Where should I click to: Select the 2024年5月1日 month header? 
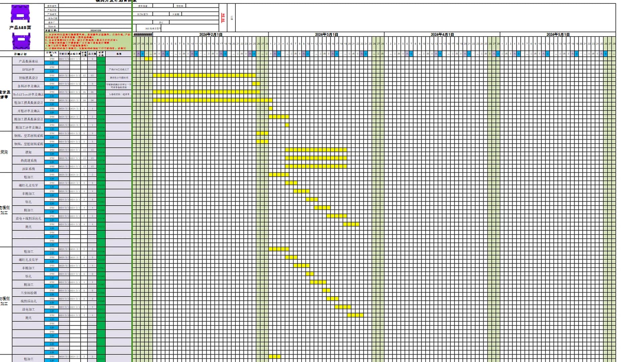point(558,35)
